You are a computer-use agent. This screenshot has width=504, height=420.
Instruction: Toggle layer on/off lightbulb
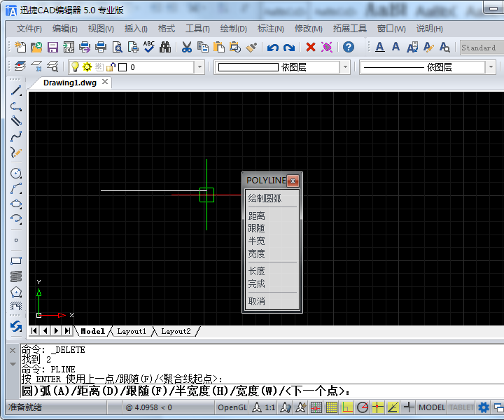click(75, 66)
